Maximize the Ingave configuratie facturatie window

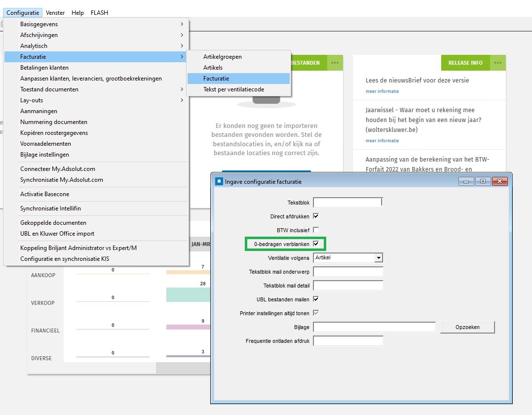482,181
